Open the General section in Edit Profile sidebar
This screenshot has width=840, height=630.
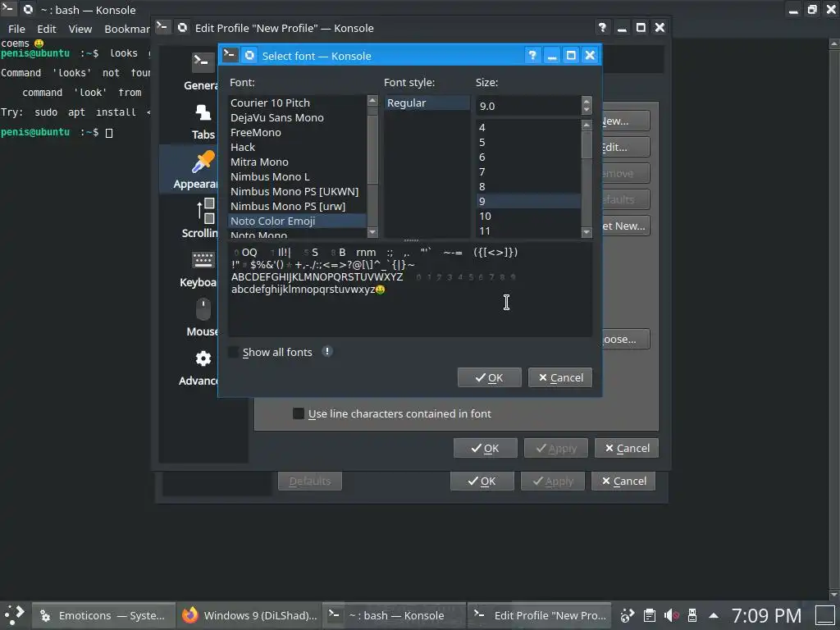click(x=201, y=72)
